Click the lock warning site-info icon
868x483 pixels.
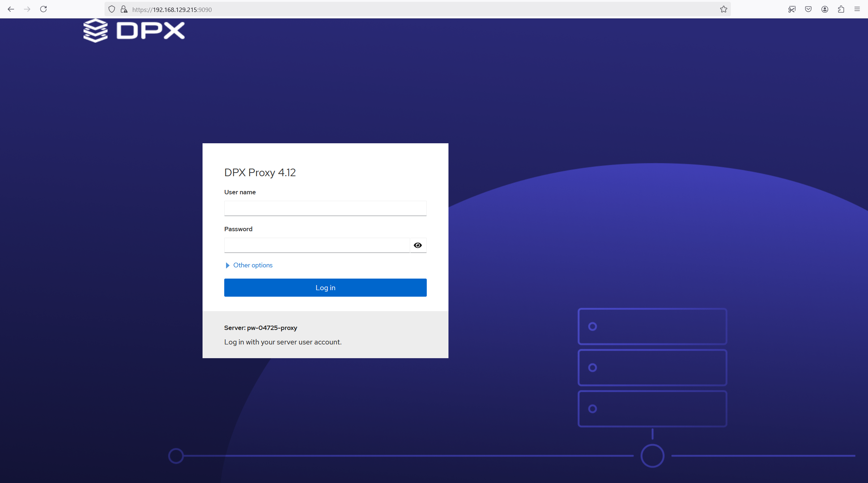pos(124,9)
